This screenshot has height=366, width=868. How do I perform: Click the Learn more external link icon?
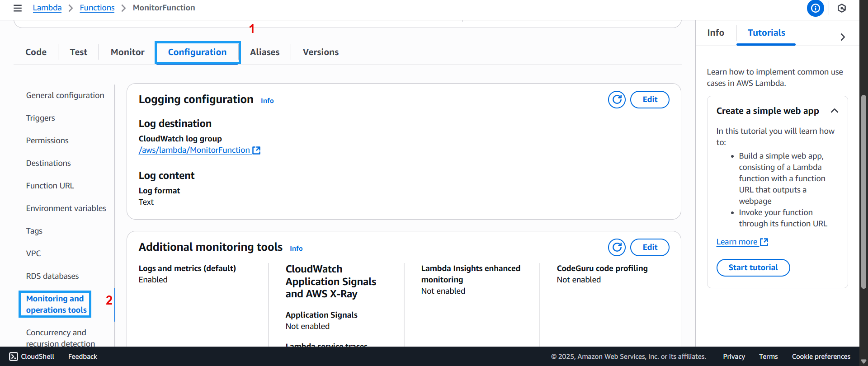click(x=764, y=242)
